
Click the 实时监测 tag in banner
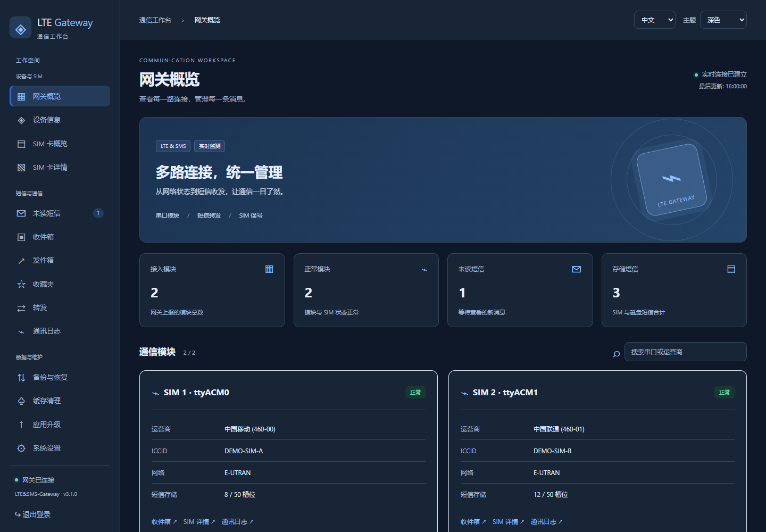pyautogui.click(x=210, y=146)
